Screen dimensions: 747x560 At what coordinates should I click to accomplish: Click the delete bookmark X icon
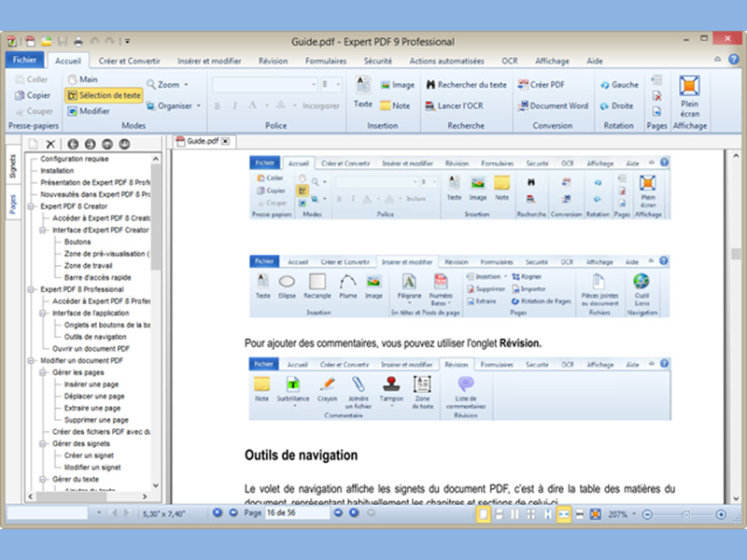point(50,144)
